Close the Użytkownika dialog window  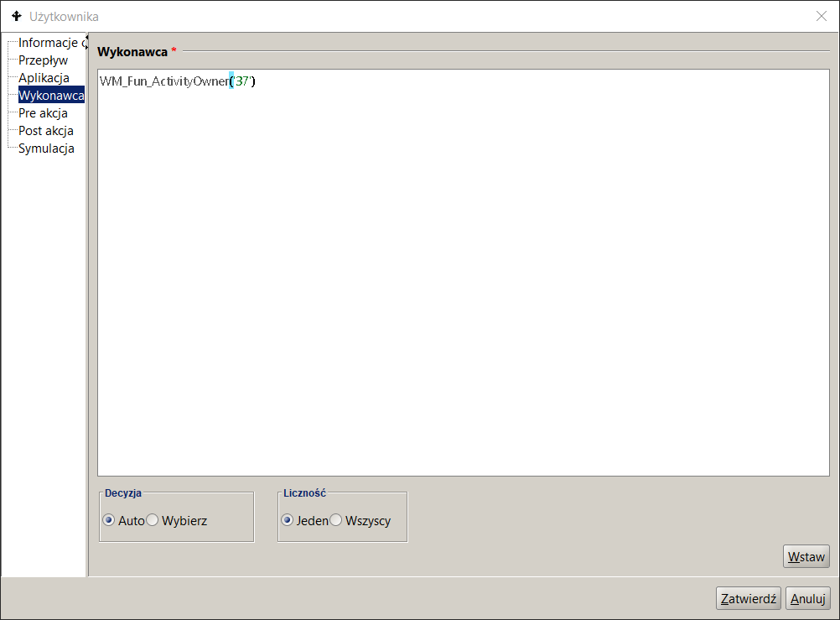pyautogui.click(x=821, y=16)
